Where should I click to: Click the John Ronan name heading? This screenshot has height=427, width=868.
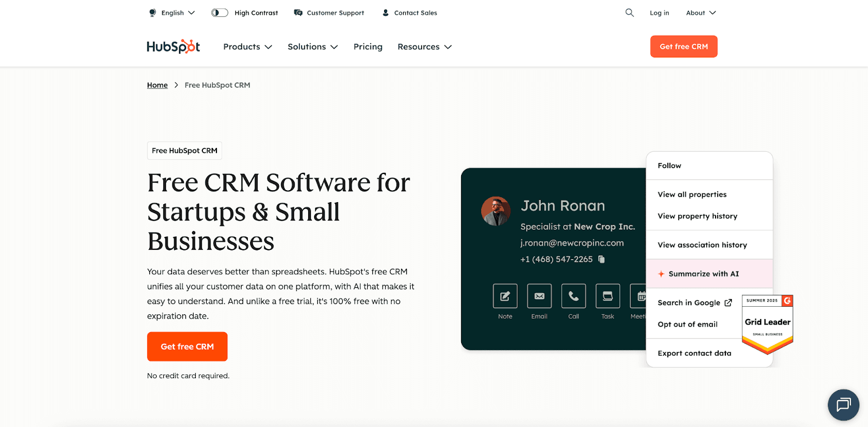click(563, 206)
